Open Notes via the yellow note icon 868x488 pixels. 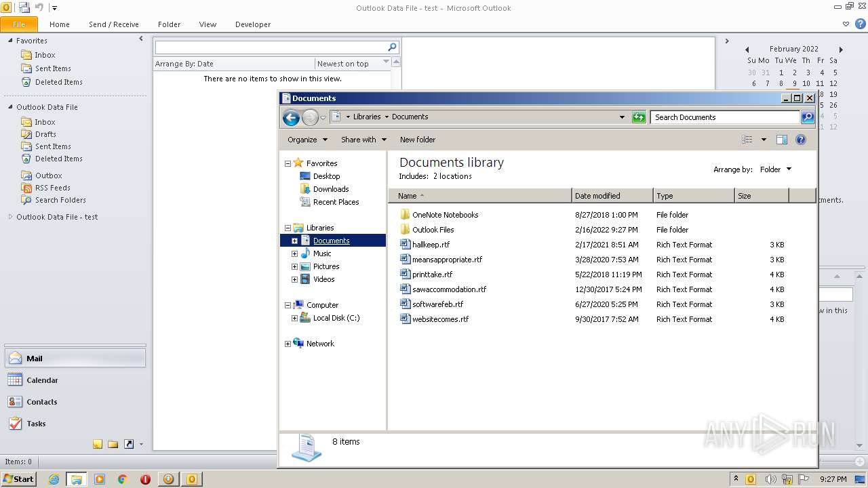pyautogui.click(x=98, y=444)
